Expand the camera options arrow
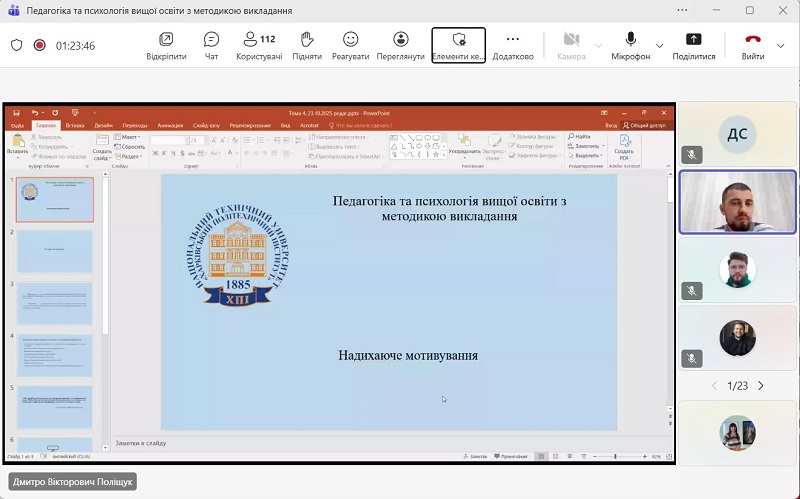The width and height of the screenshot is (800, 499). (599, 46)
